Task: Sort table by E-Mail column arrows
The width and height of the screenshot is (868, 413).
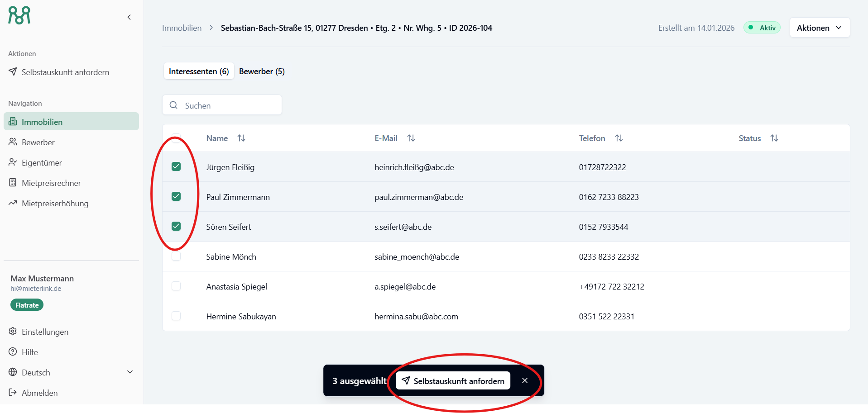Action: pyautogui.click(x=411, y=138)
